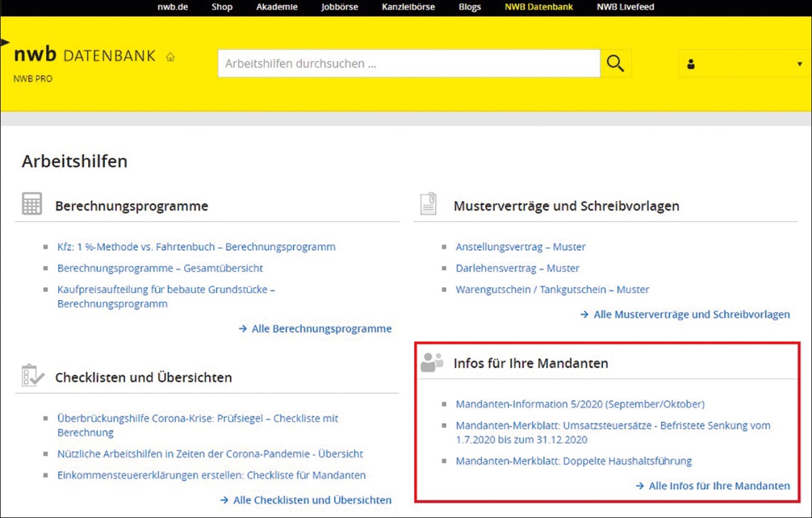Click the people icon for Mandanten infos
812x518 pixels.
[431, 362]
